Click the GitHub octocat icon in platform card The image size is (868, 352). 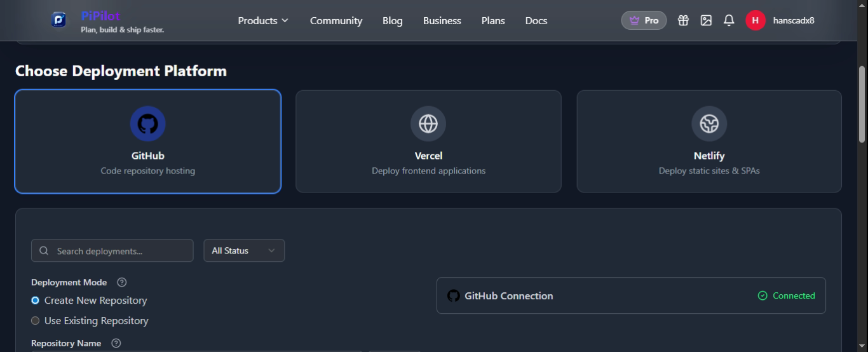[x=148, y=123]
